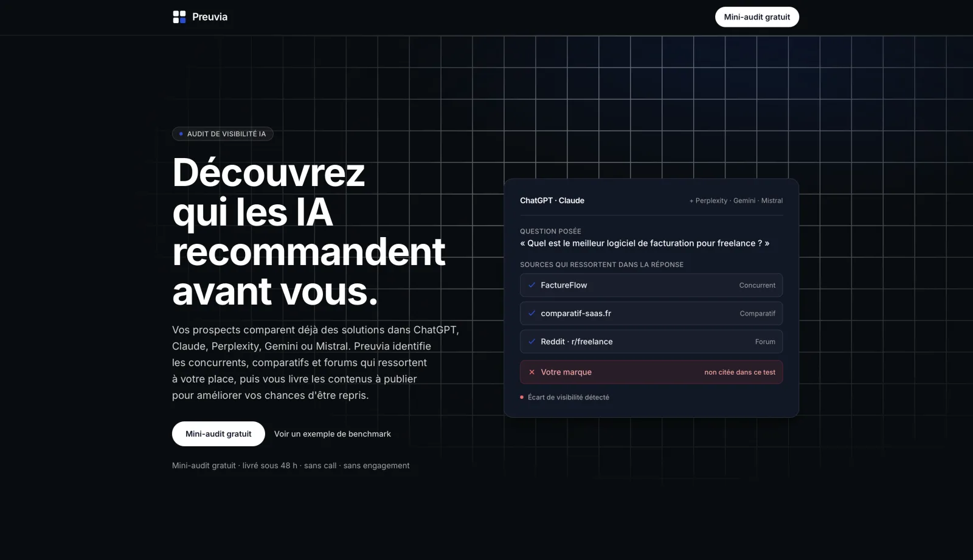The height and width of the screenshot is (560, 973).
Task: Click the red dot beside Écart de visibilité détecté
Action: pos(522,397)
